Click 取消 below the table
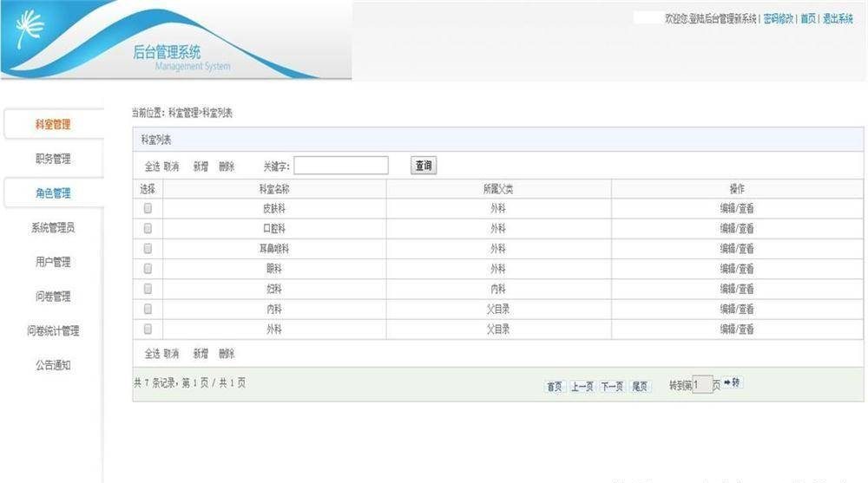 point(171,354)
